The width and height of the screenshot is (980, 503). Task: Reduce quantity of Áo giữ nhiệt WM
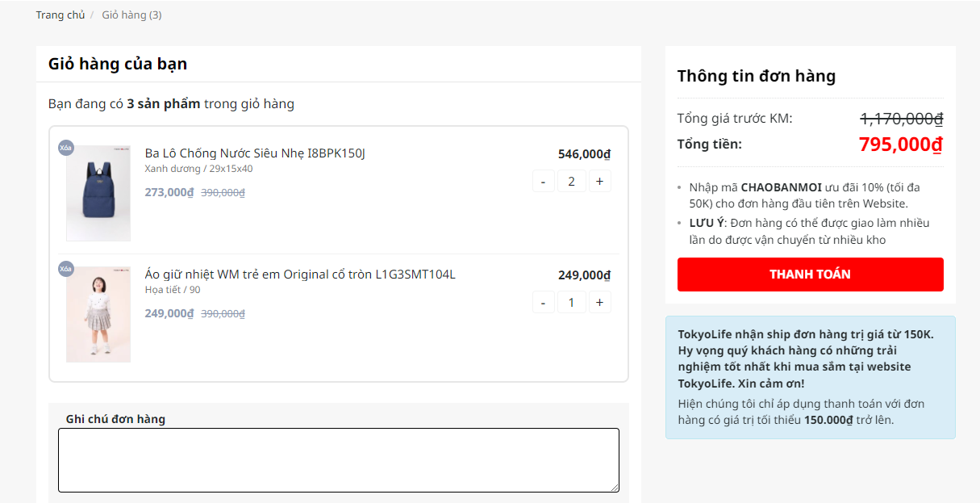[543, 303]
